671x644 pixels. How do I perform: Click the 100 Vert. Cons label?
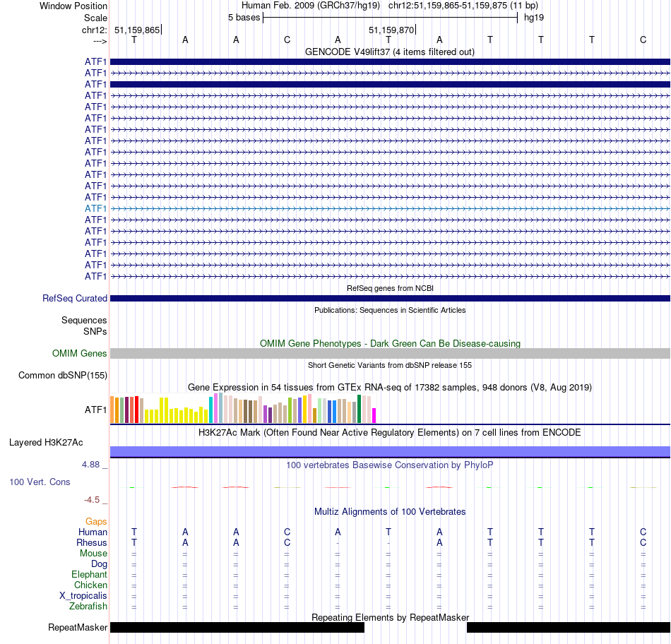point(40,482)
